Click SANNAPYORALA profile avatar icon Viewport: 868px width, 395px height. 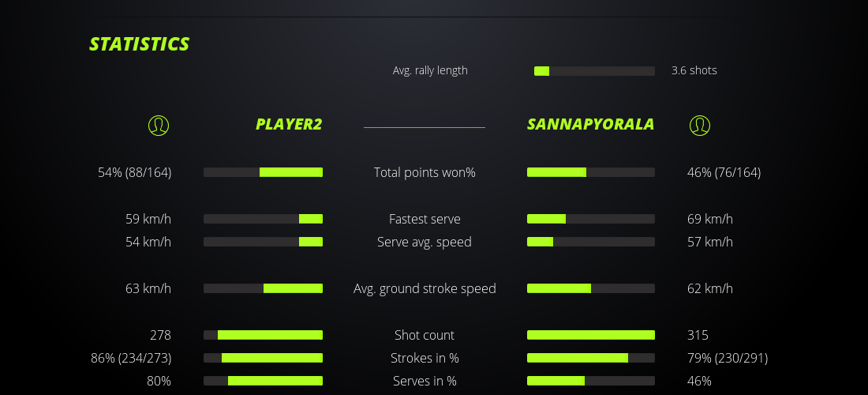click(700, 125)
